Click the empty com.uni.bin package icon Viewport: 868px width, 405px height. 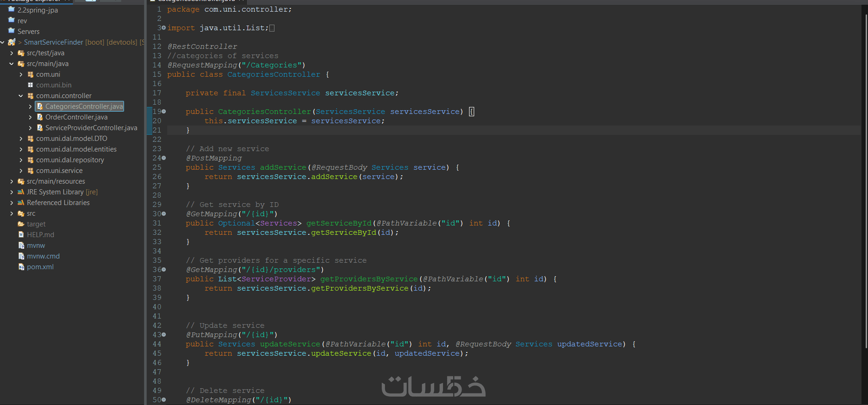coord(30,85)
